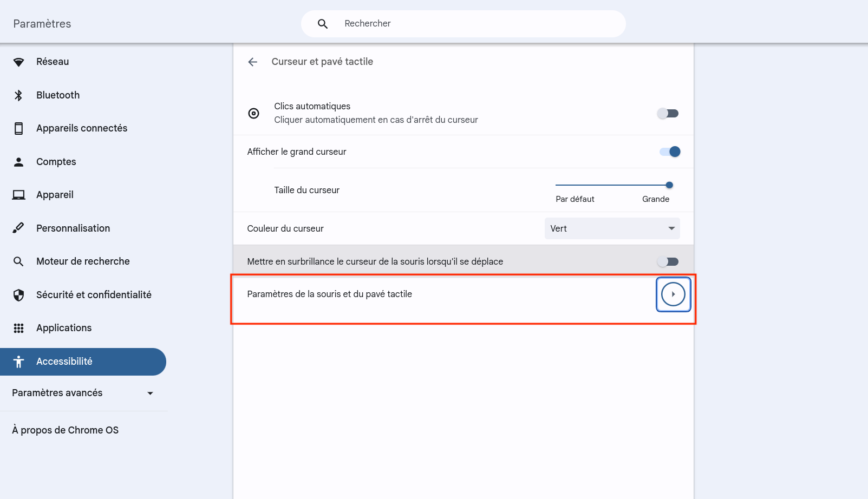Screen dimensions: 868x499
Task: Open mouse and touchpad settings arrow
Action: [x=673, y=294]
